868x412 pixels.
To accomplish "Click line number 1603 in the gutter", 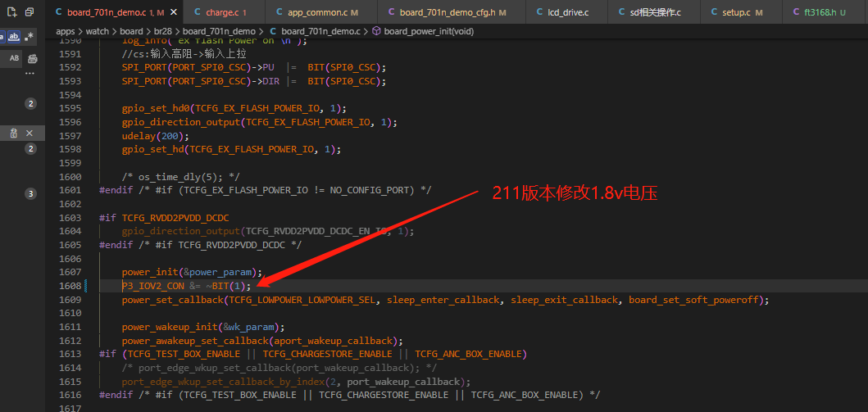I will click(x=70, y=218).
